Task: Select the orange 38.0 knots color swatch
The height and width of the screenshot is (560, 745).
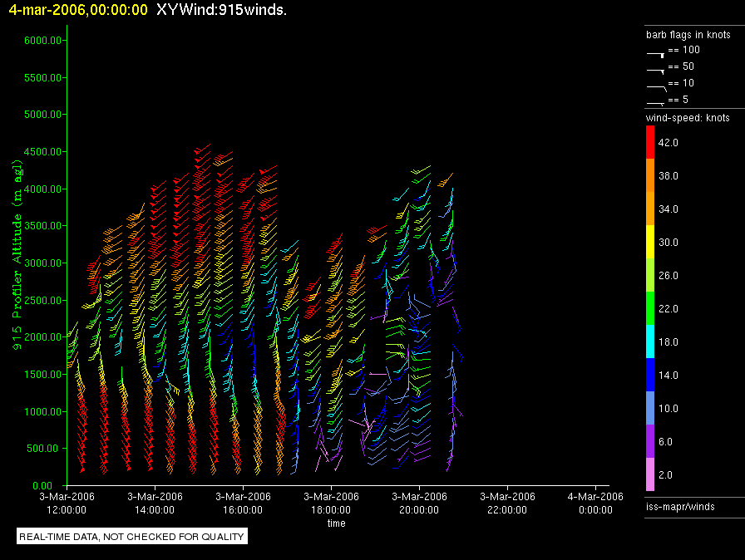Action: (650, 175)
